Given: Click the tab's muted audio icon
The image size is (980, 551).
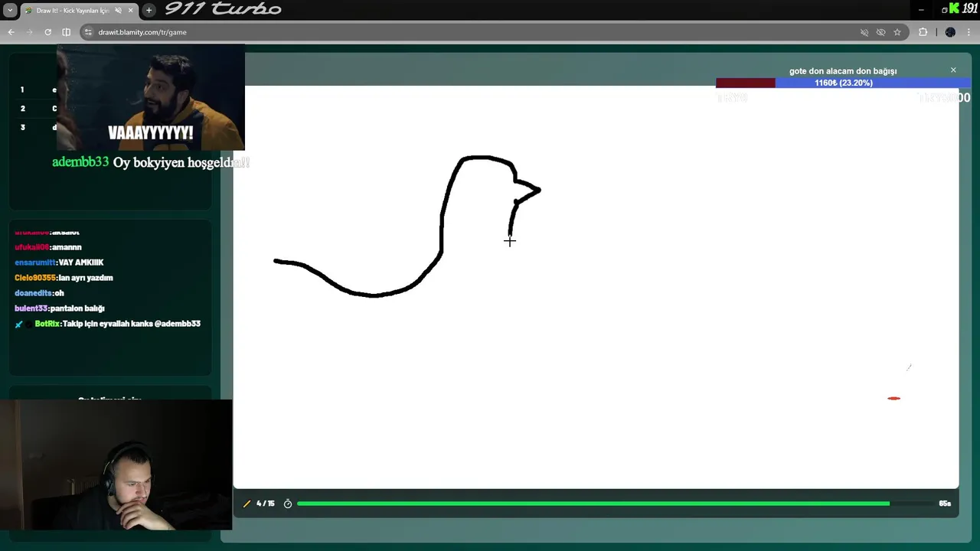Looking at the screenshot, I should tap(118, 11).
